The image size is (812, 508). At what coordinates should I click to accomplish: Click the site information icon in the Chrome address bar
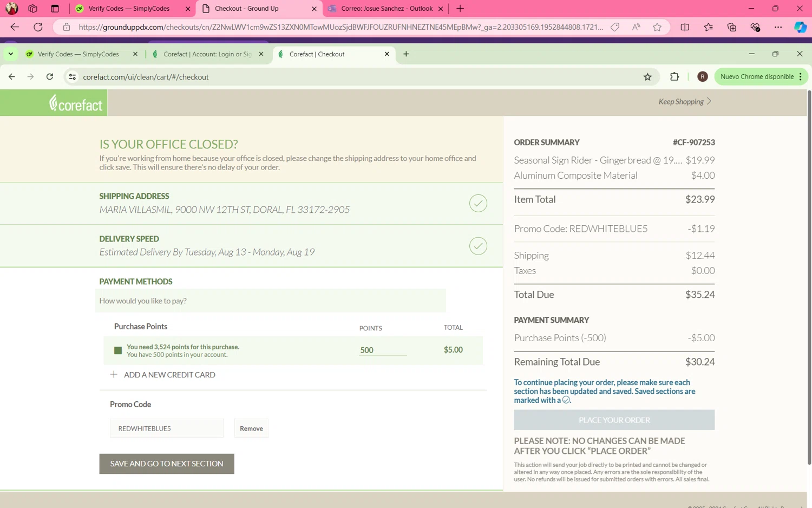72,77
